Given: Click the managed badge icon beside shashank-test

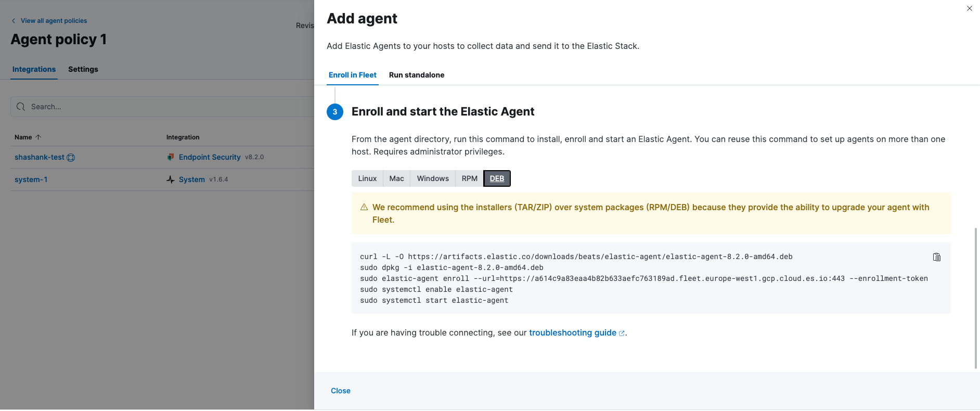Looking at the screenshot, I should pyautogui.click(x=71, y=158).
